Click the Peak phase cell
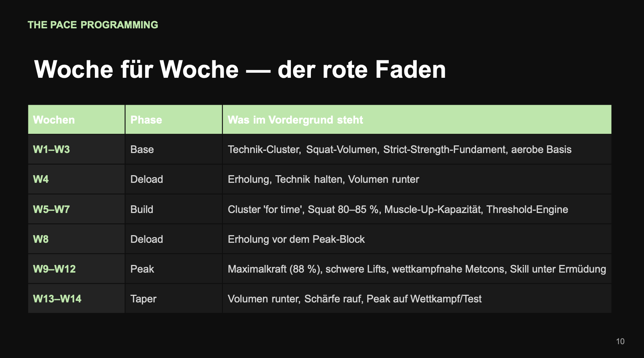The height and width of the screenshot is (358, 644). (x=174, y=269)
